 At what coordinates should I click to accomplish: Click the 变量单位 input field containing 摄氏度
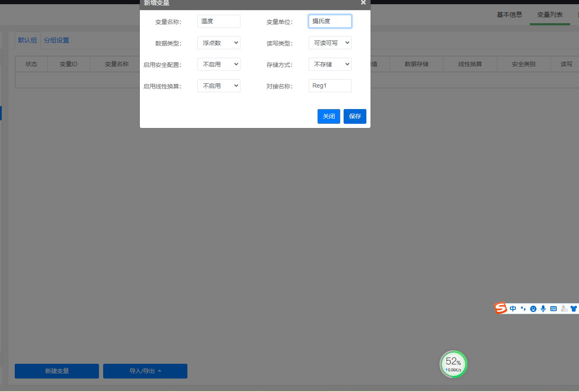pos(330,21)
